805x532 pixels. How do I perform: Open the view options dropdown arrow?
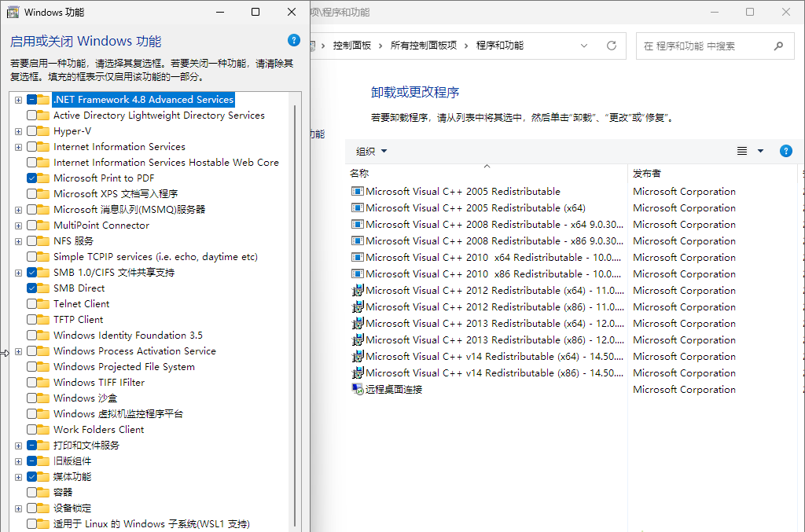pos(760,151)
